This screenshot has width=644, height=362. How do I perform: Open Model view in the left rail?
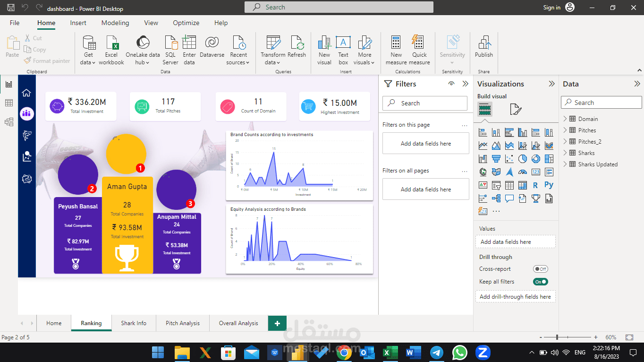tap(8, 122)
